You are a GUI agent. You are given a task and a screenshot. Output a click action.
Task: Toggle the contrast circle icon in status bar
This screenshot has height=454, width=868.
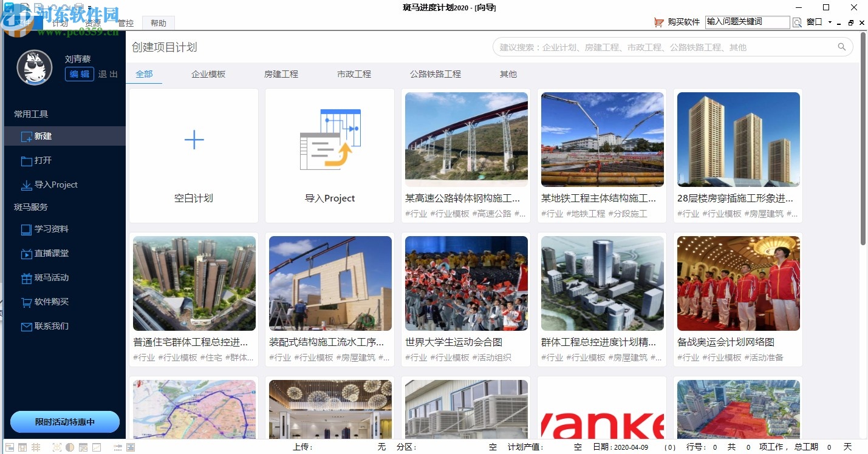tap(70, 447)
